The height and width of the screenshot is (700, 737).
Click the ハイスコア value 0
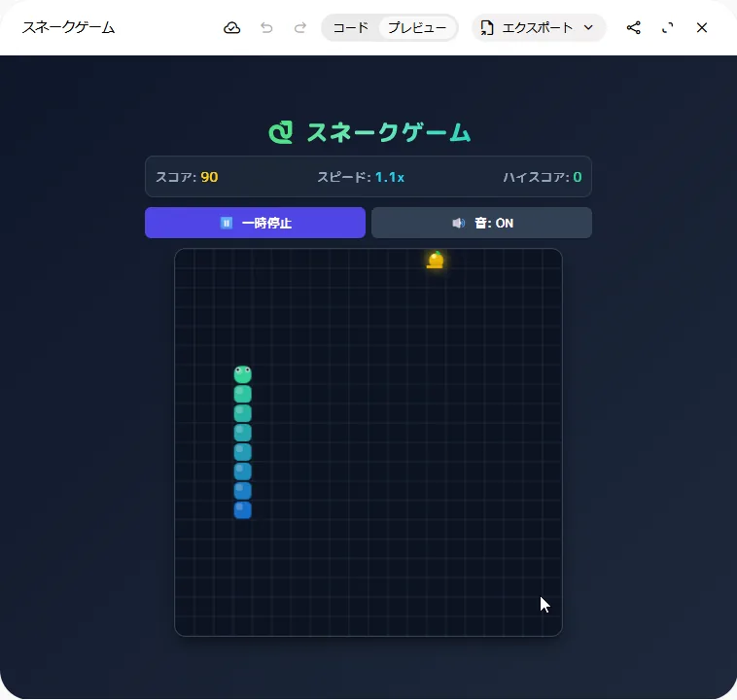(x=578, y=177)
